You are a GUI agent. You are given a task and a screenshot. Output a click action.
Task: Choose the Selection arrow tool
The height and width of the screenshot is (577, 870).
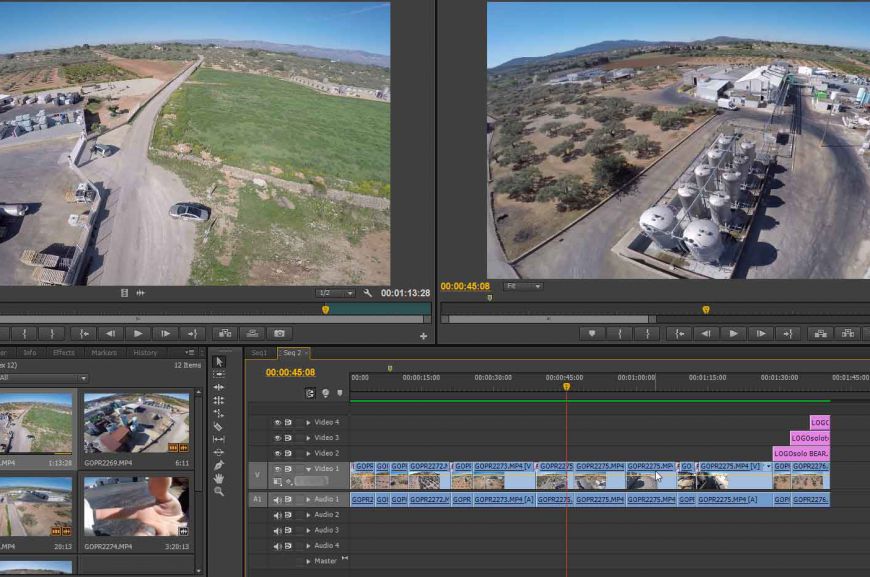(219, 361)
